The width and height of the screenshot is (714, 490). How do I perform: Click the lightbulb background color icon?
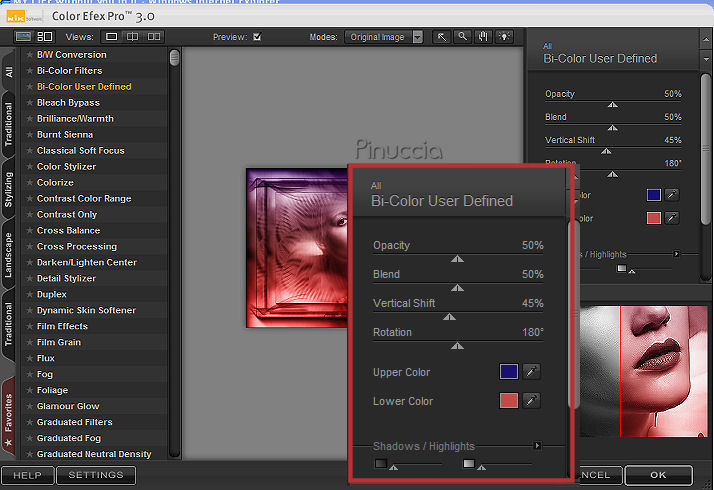coord(504,37)
